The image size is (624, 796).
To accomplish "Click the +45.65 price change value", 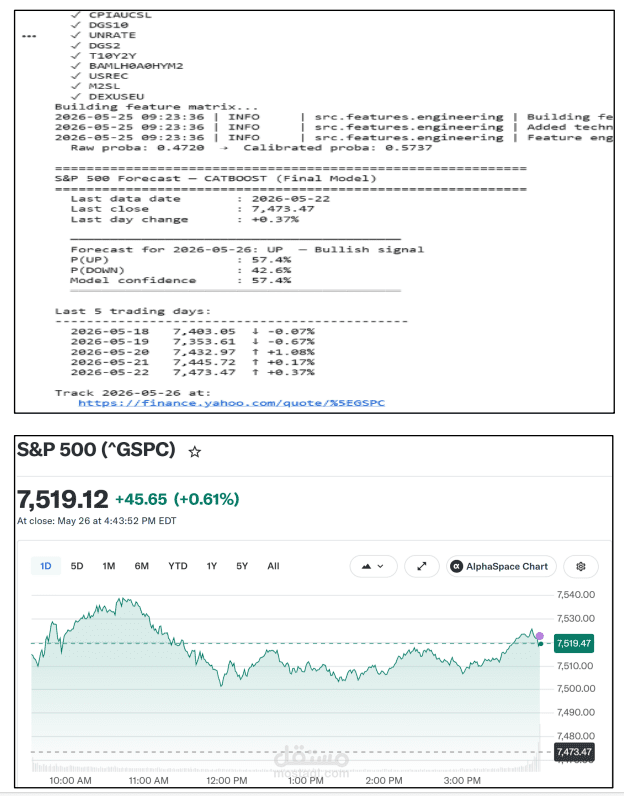I will [x=141, y=500].
